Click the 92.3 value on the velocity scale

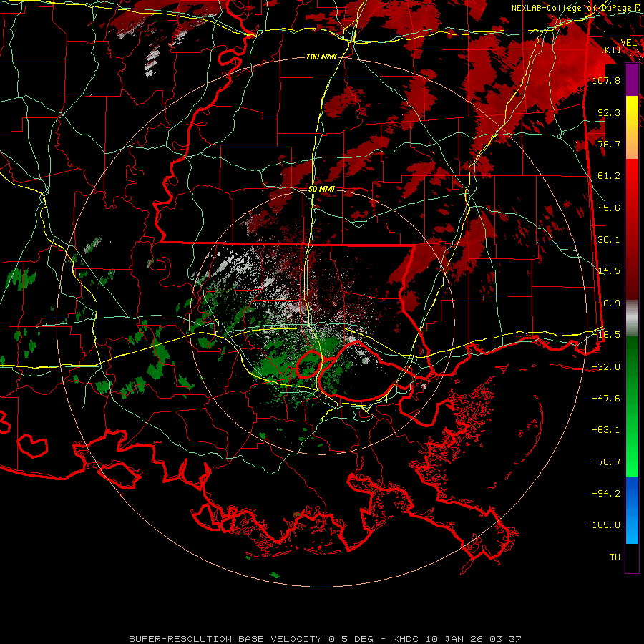[x=609, y=112]
